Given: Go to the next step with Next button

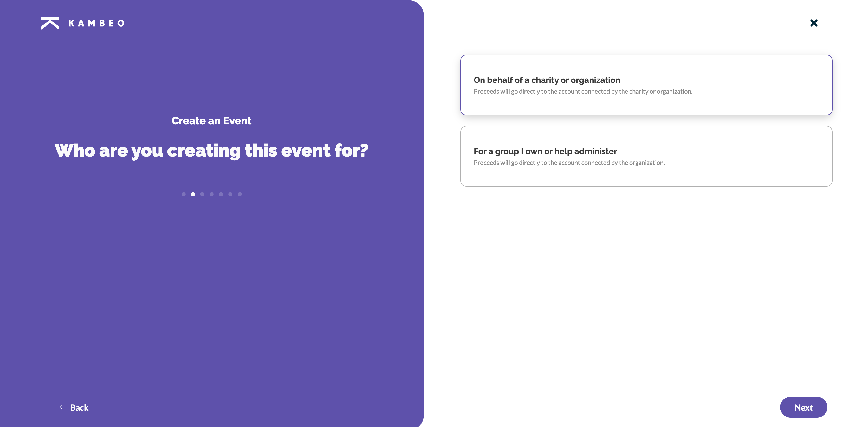Looking at the screenshot, I should pos(804,407).
